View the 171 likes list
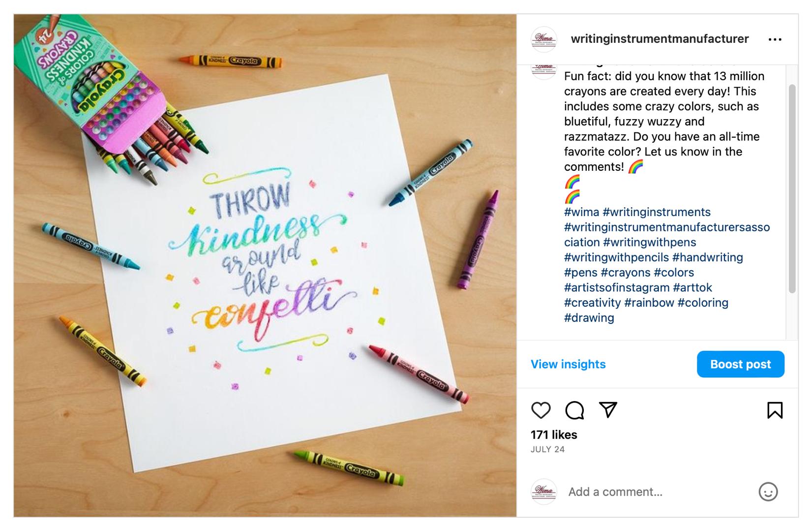This screenshot has width=812, height=532. click(554, 435)
